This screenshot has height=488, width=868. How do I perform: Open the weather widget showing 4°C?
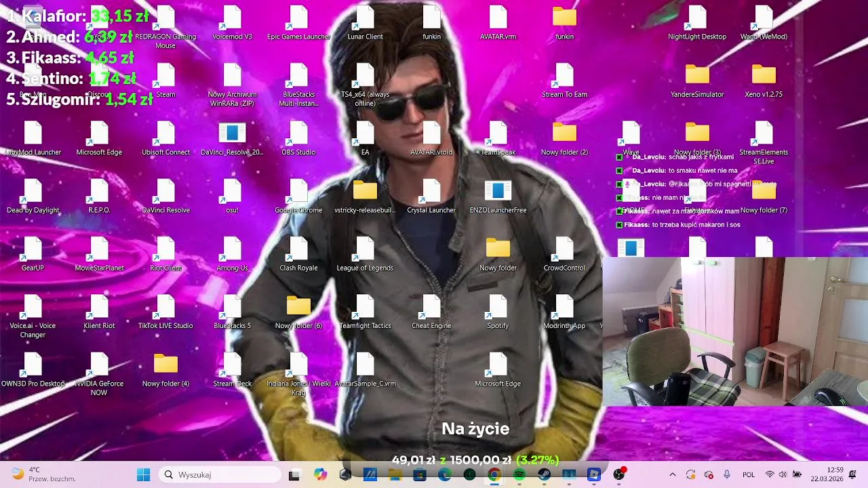[x=42, y=474]
